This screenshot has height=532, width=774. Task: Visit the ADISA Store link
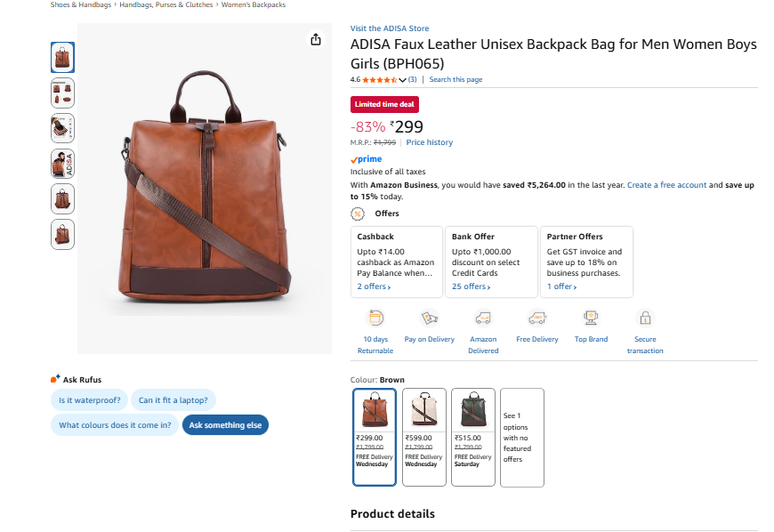[x=391, y=28]
